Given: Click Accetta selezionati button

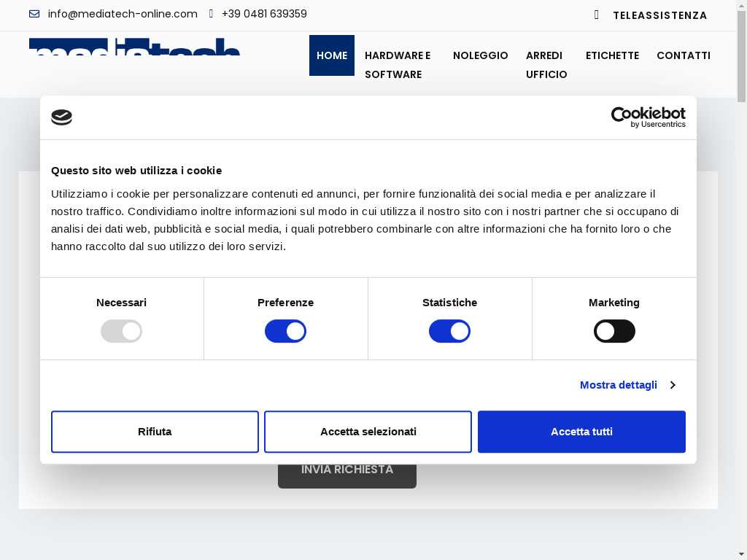Looking at the screenshot, I should pos(368,432).
